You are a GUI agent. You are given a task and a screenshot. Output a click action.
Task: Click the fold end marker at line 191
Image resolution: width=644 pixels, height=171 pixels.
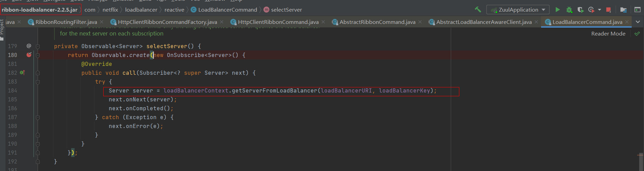pos(38,153)
